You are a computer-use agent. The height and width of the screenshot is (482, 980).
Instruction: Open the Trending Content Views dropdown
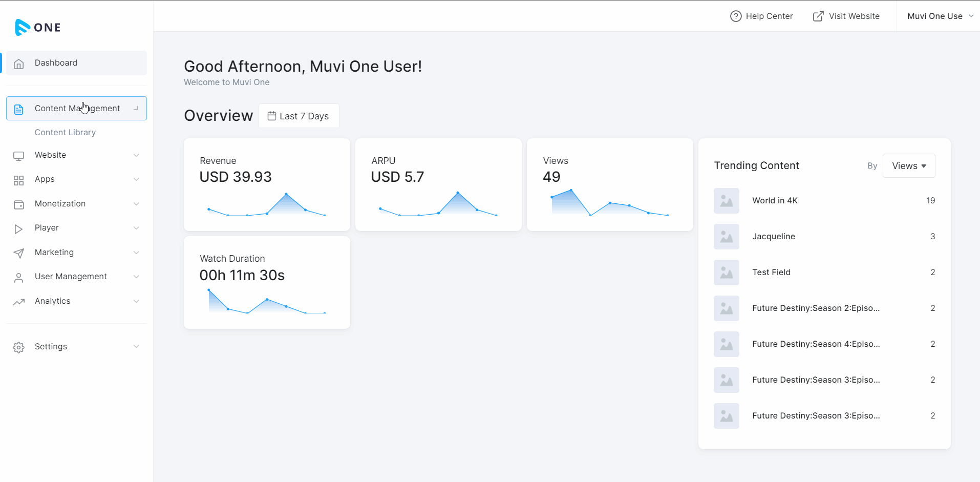coord(909,166)
